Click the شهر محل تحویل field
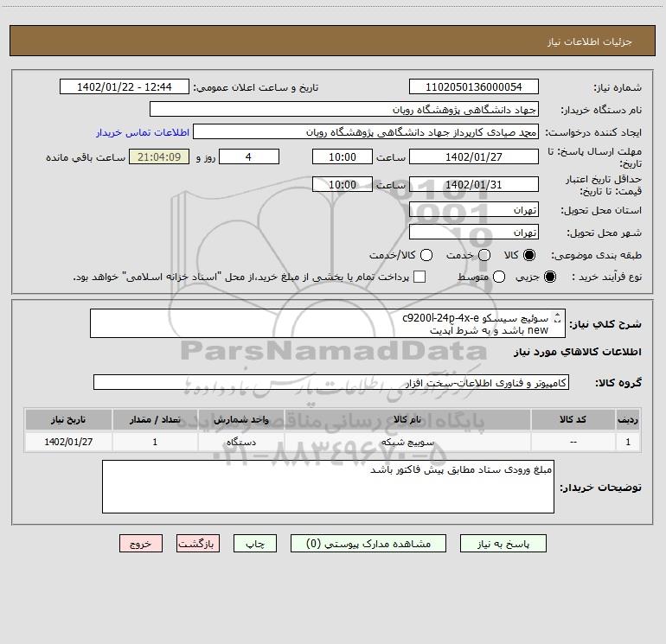666x644 pixels. tap(474, 232)
